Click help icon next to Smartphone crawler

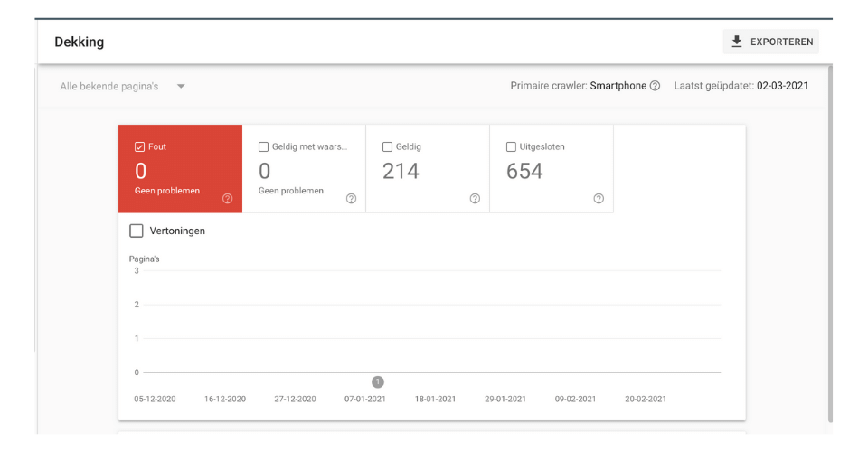click(655, 86)
